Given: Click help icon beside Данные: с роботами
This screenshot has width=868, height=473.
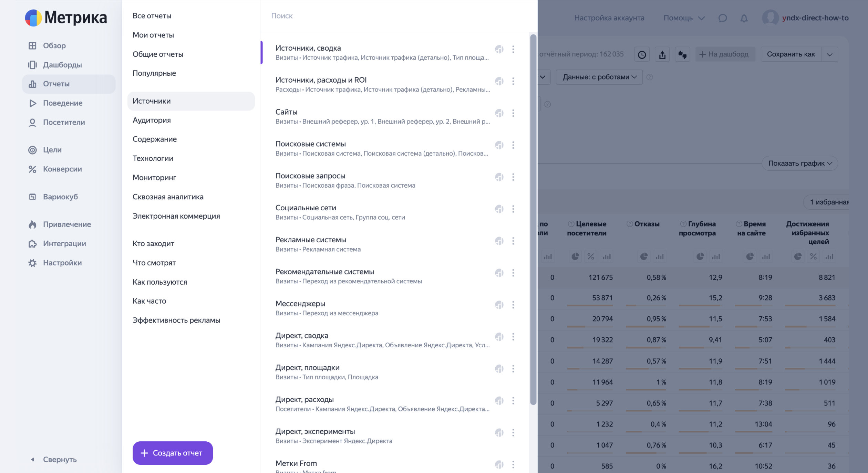Looking at the screenshot, I should [650, 77].
